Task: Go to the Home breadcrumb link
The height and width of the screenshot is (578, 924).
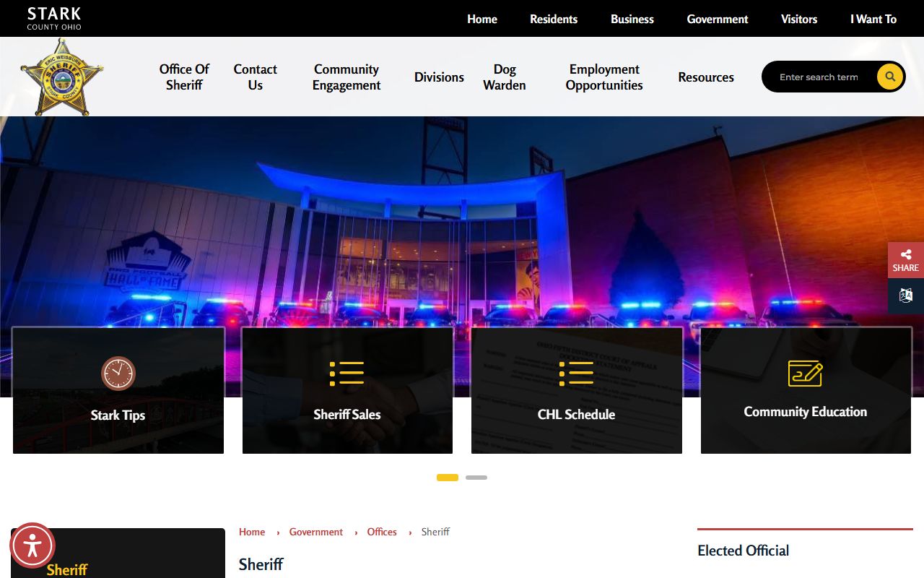Action: pyautogui.click(x=252, y=532)
